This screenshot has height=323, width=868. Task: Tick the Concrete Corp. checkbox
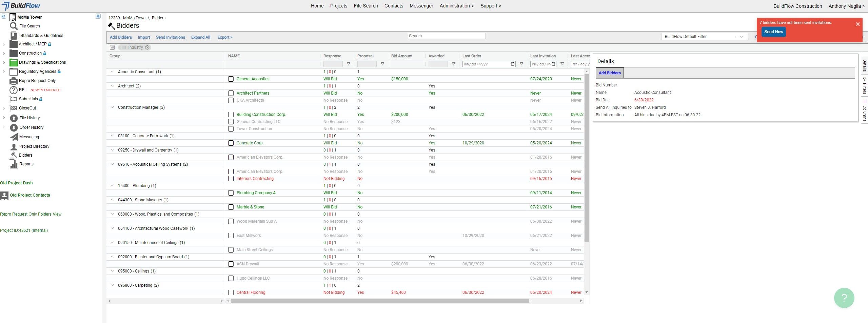tap(231, 143)
